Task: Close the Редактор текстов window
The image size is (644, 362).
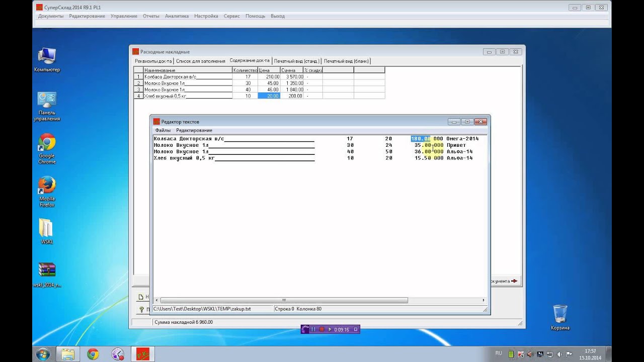Action: pyautogui.click(x=480, y=122)
